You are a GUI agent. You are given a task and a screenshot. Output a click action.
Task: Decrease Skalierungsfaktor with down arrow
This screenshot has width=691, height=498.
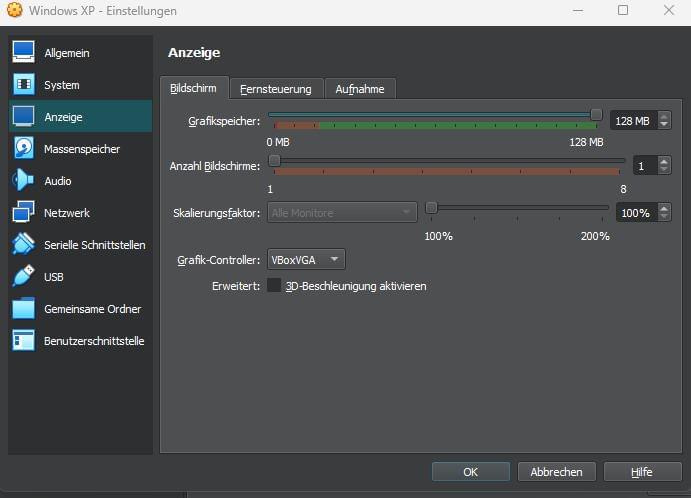(x=664, y=217)
